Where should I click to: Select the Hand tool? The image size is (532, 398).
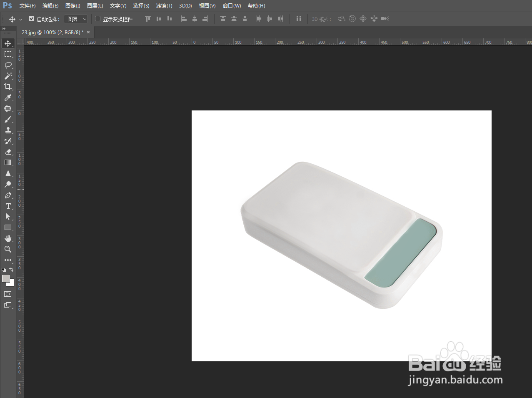click(x=8, y=238)
